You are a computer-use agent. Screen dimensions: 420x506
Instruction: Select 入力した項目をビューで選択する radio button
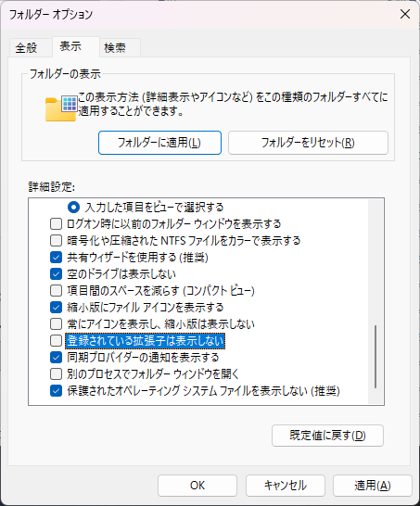(73, 208)
